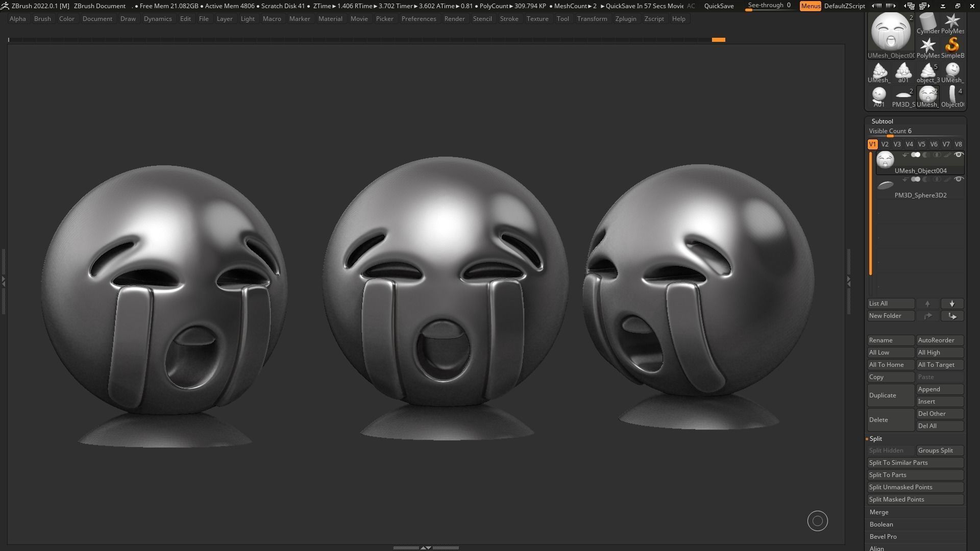Select visibility set V8
This screenshot has height=551, width=980.
coord(958,144)
